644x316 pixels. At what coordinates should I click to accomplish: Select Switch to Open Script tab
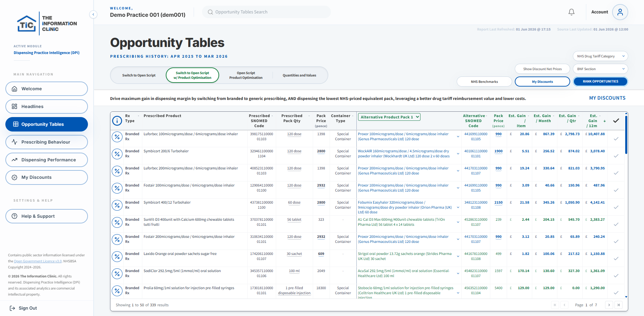139,75
